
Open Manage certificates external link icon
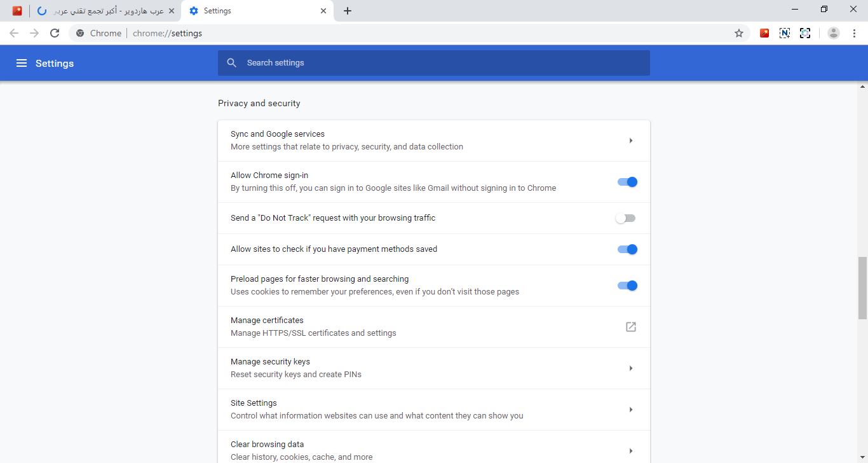[631, 327]
